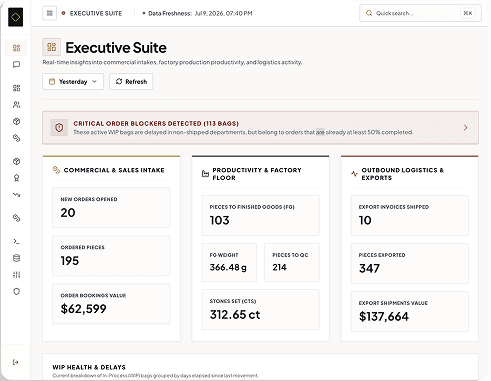Click the EXECUTIVE SUITE breadcrumb label

(x=96, y=13)
